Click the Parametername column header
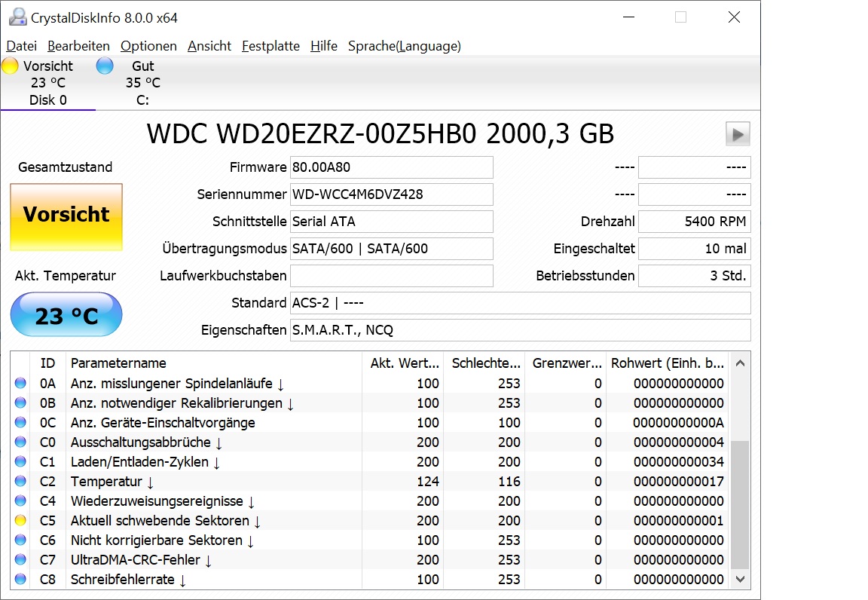Image resolution: width=868 pixels, height=600 pixels. [x=214, y=363]
